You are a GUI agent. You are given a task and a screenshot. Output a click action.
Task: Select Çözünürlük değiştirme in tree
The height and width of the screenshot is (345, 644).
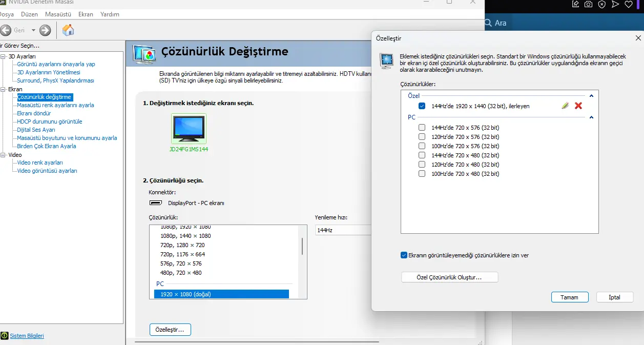pyautogui.click(x=44, y=97)
